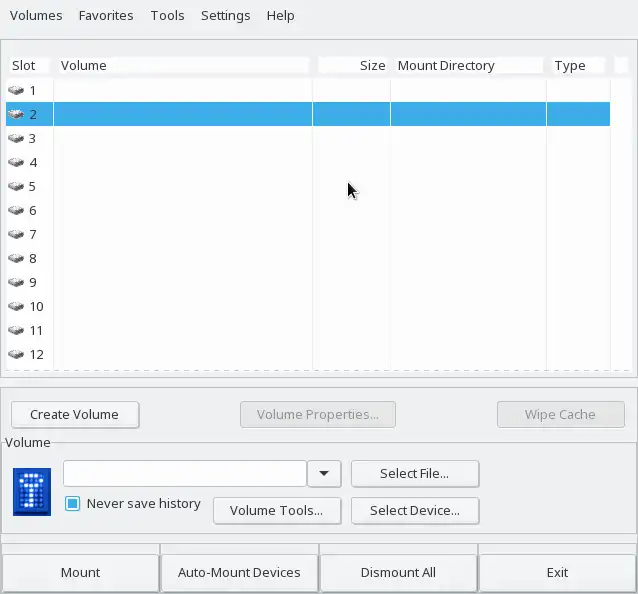The width and height of the screenshot is (638, 594).
Task: Sort by the Size column header
Action: tap(352, 66)
